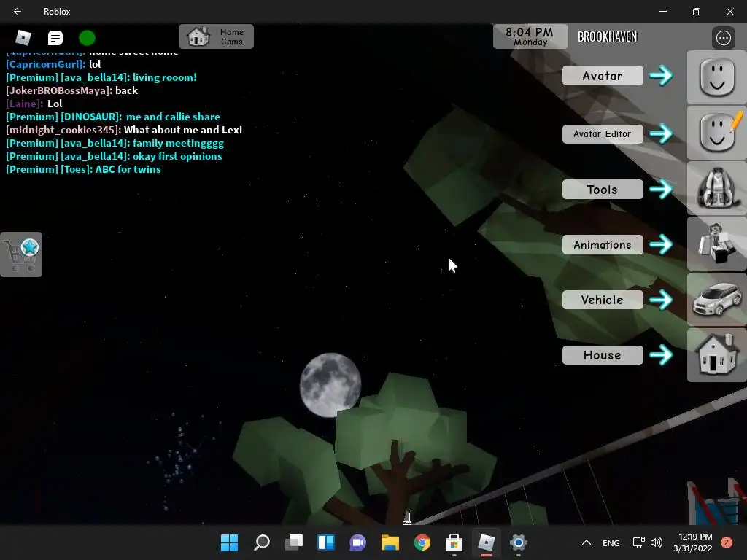Go back with the Roblox back arrow
This screenshot has width=747, height=560.
[18, 11]
